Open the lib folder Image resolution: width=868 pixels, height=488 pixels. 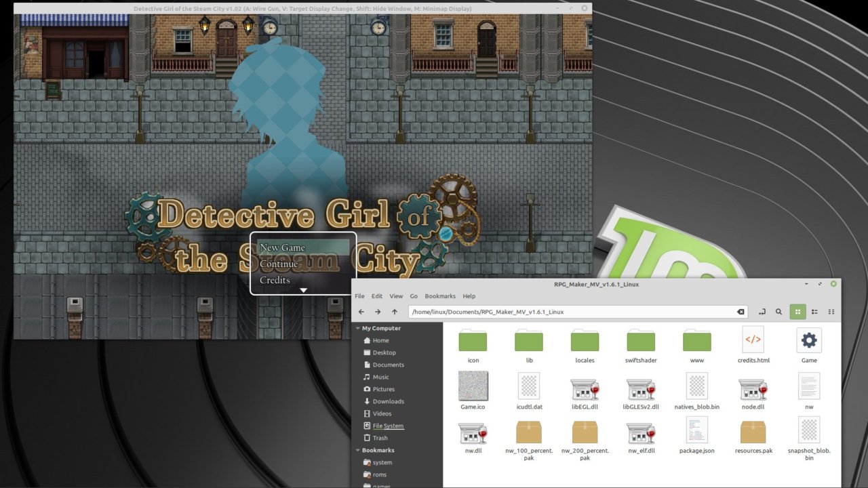529,341
